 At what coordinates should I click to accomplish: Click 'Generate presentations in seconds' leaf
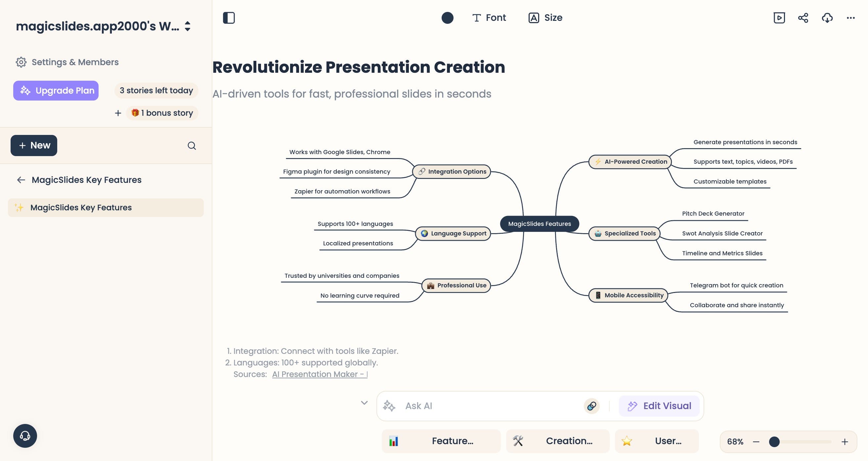745,142
